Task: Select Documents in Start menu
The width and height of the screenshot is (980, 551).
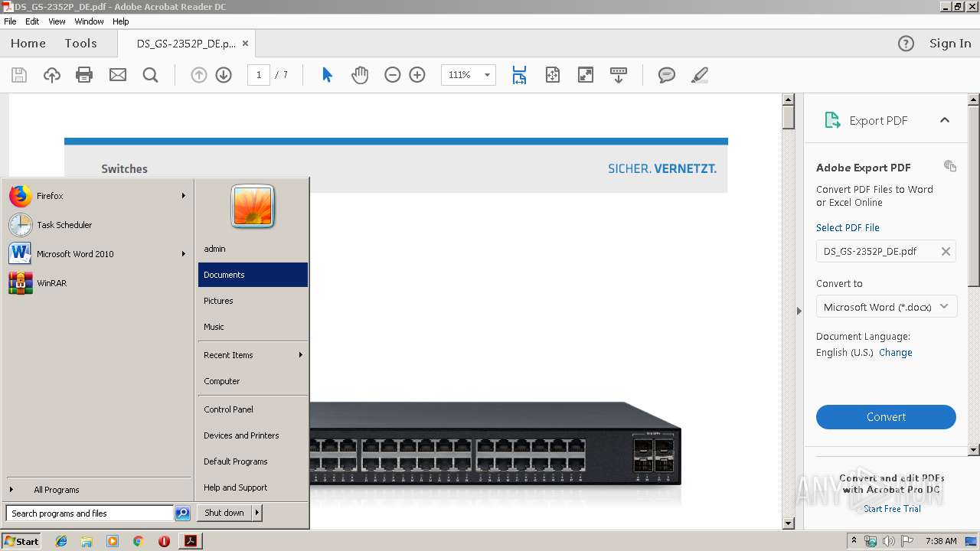Action: click(x=253, y=275)
